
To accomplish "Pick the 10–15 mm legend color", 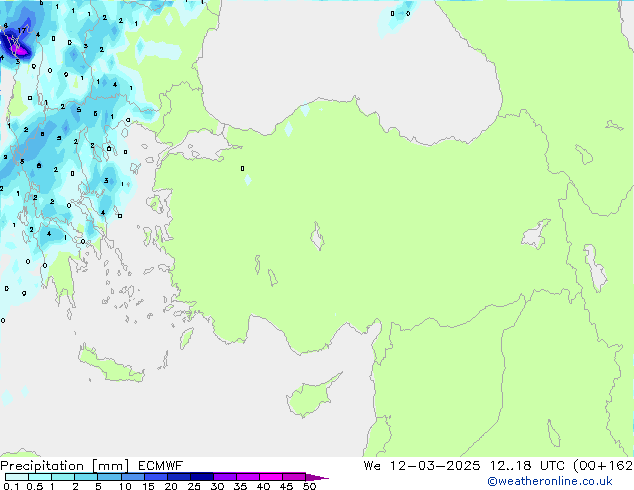I will click(132, 477).
